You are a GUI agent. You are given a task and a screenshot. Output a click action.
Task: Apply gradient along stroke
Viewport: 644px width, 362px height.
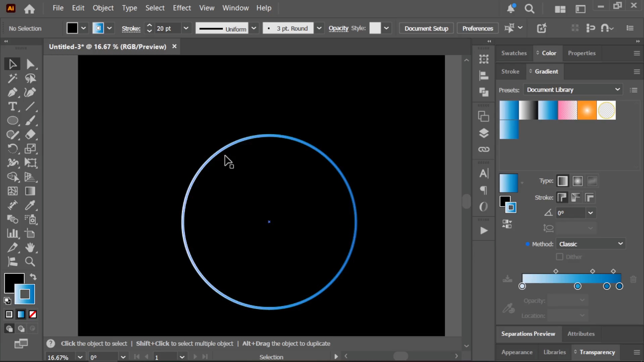(x=576, y=197)
